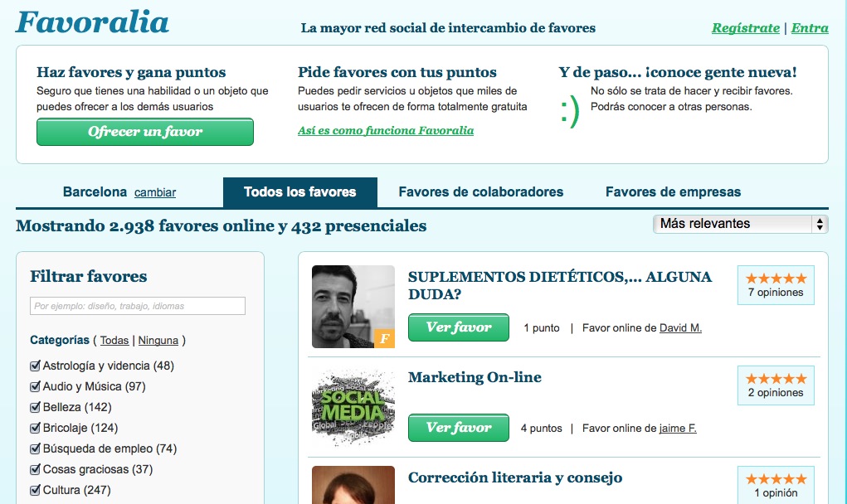Viewport: 847px width, 504px height.
Task: Uncheck the Astrología y videncia category
Action: [36, 366]
